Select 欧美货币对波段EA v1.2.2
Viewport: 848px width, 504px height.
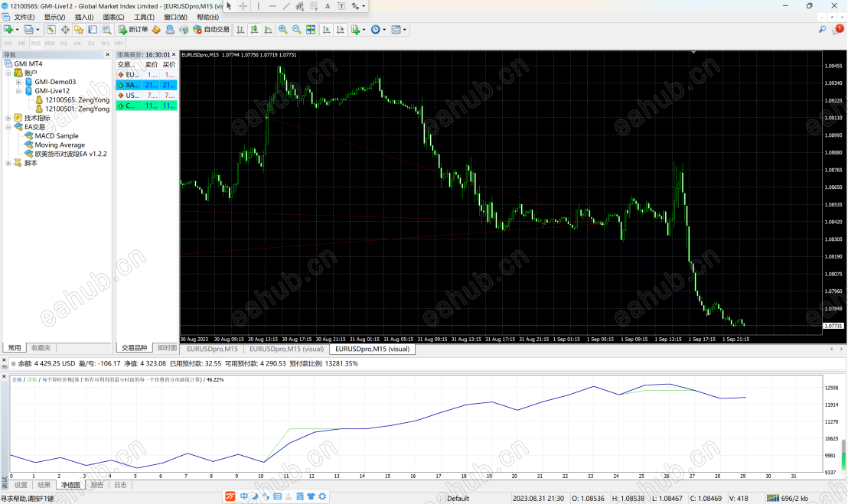coord(71,154)
